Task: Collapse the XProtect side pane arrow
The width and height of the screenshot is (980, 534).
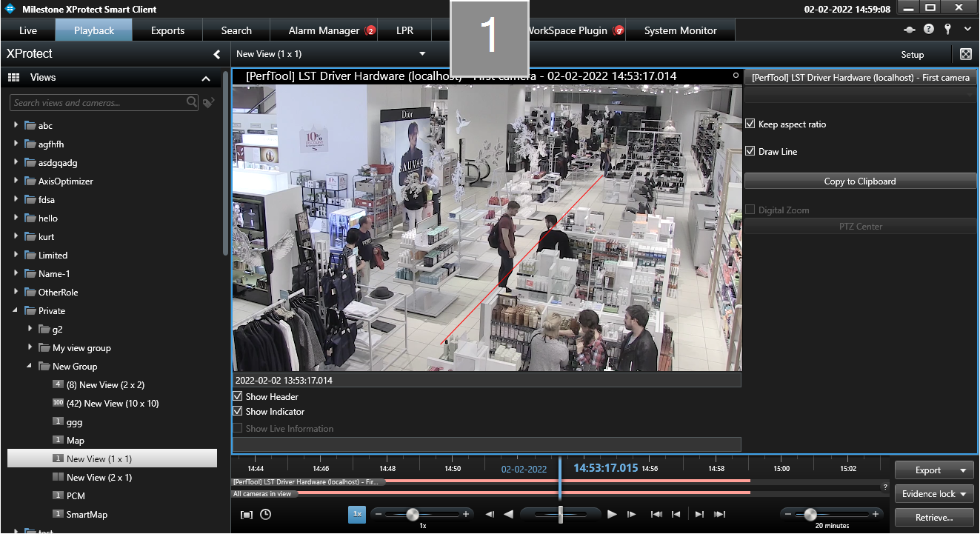Action: [x=217, y=54]
